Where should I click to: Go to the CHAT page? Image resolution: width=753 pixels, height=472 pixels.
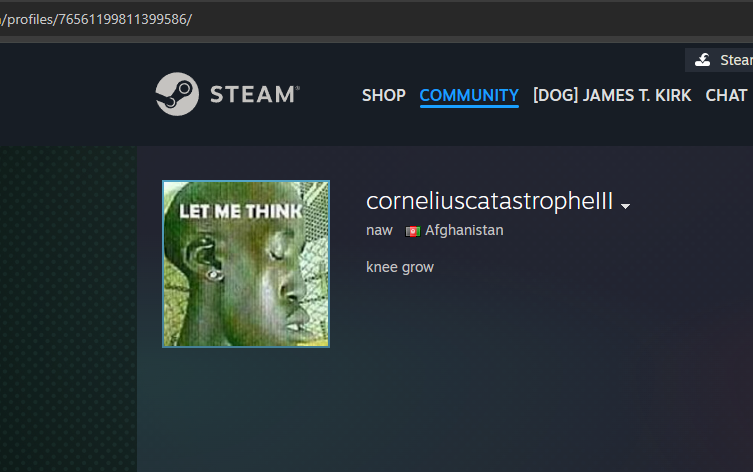pyautogui.click(x=726, y=95)
